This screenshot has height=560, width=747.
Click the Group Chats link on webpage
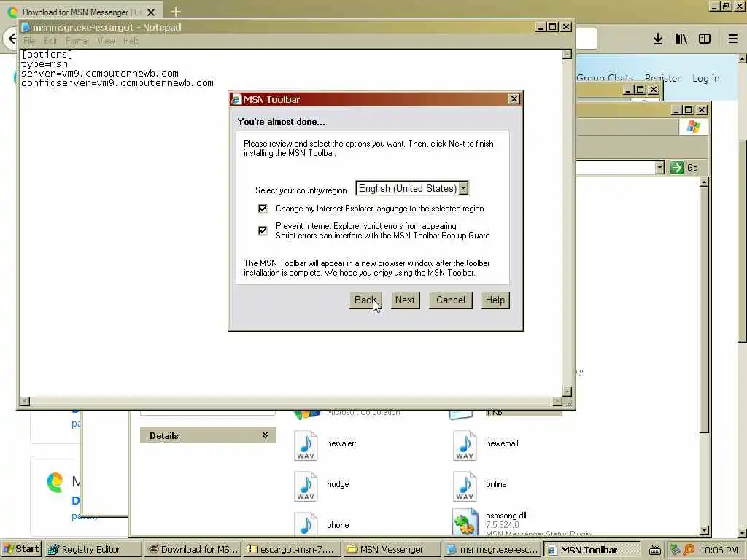605,78
